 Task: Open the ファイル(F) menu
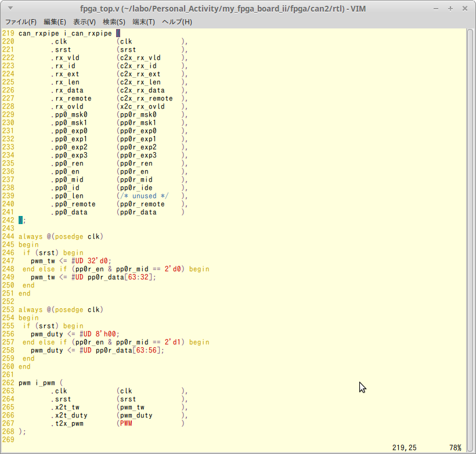pos(20,22)
